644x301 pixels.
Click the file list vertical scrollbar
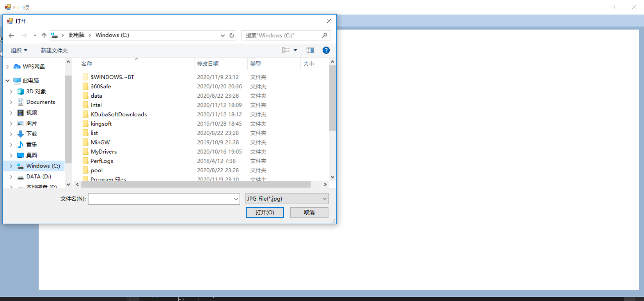332,98
